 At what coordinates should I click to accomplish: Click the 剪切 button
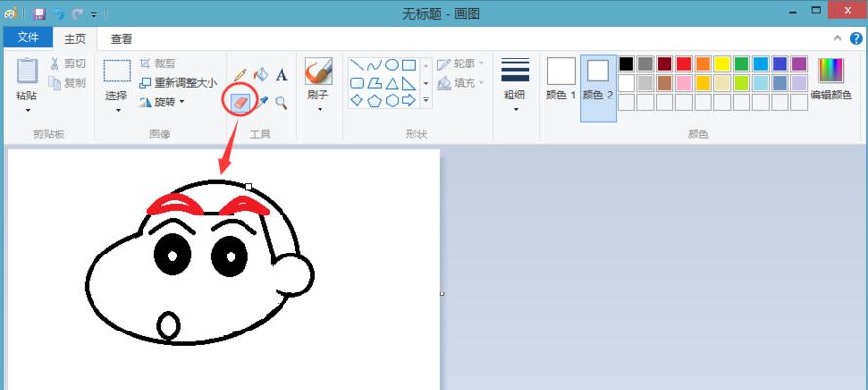(67, 63)
